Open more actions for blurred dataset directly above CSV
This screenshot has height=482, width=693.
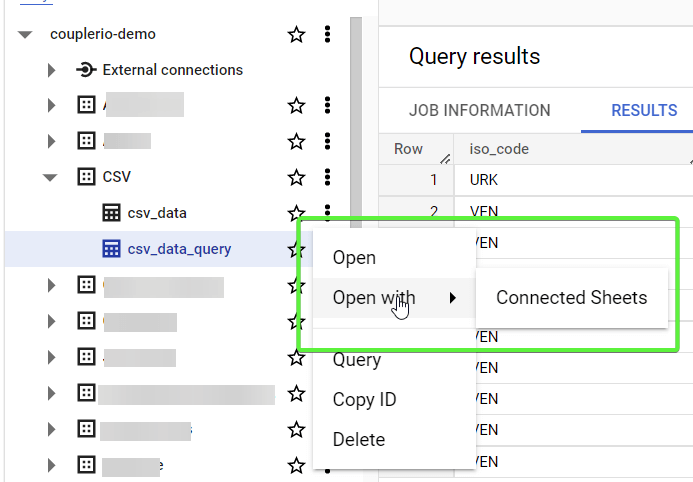coord(327,141)
